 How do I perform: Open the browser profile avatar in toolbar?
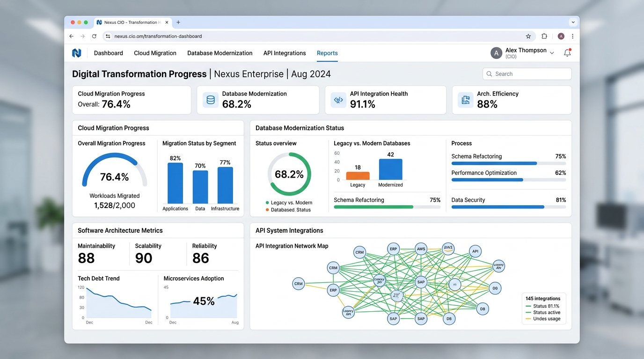[561, 36]
